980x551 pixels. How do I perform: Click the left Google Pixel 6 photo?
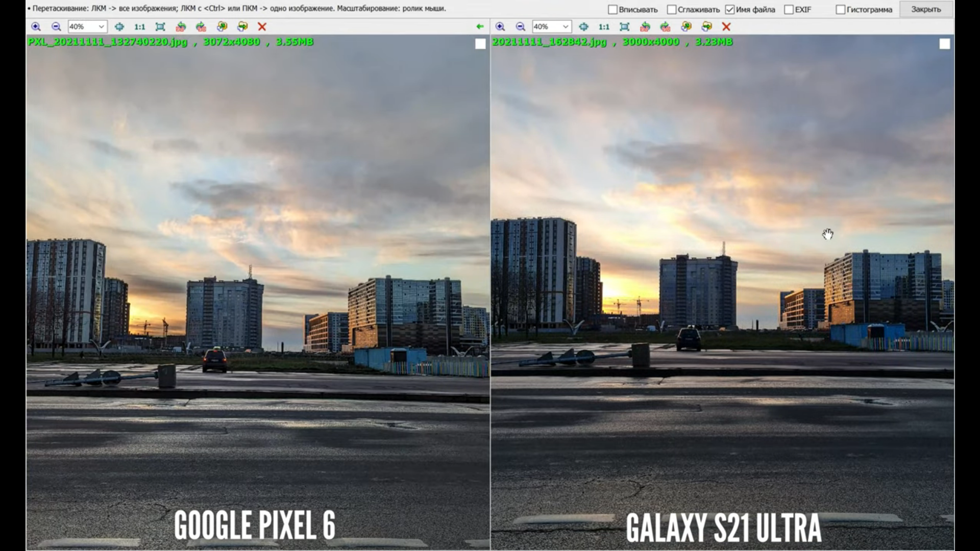258,292
